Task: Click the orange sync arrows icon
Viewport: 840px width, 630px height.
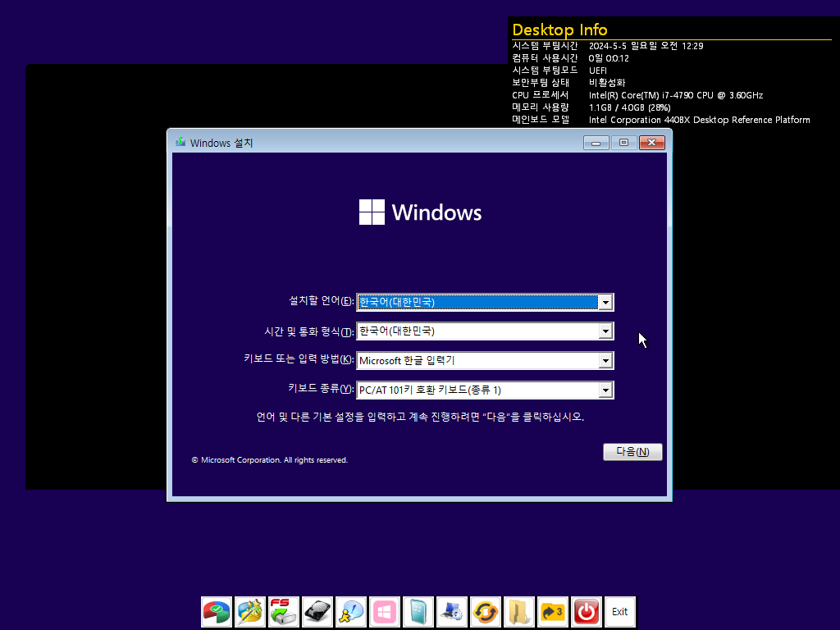Action: pyautogui.click(x=486, y=611)
